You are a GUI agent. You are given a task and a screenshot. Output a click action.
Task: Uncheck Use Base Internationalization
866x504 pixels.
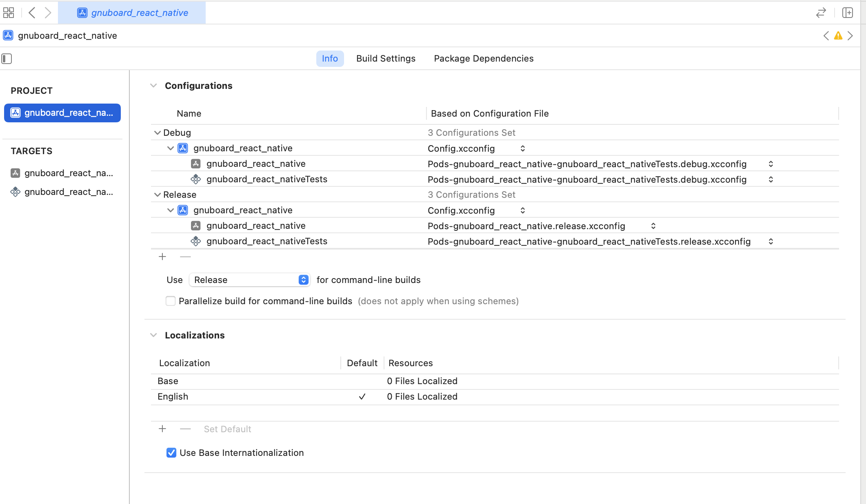tap(171, 453)
